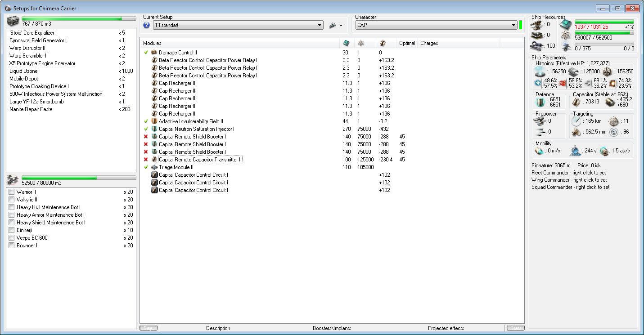644x335 pixels.
Task: Open the Current Setup dropdown
Action: pos(238,25)
